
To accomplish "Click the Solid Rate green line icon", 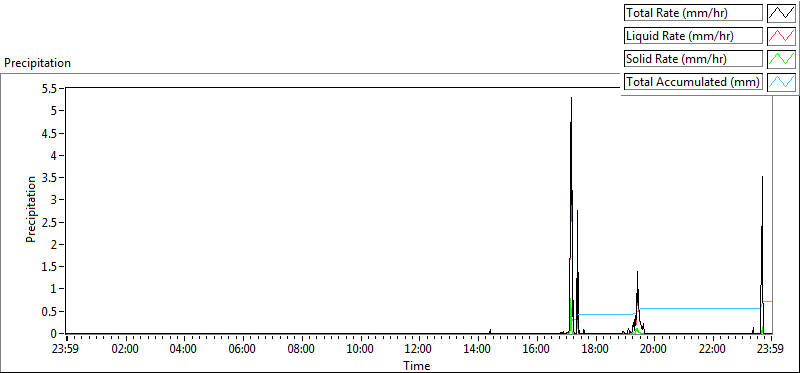I will [x=781, y=59].
